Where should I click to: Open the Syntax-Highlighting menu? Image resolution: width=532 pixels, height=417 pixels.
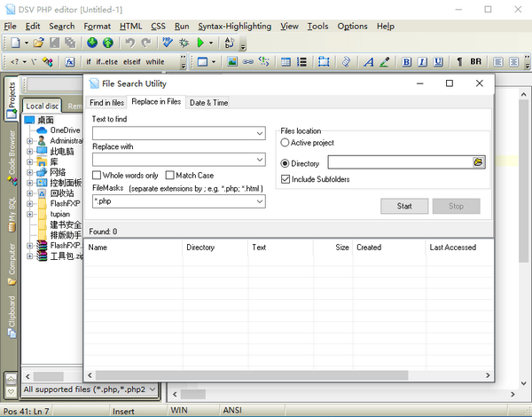tap(232, 27)
